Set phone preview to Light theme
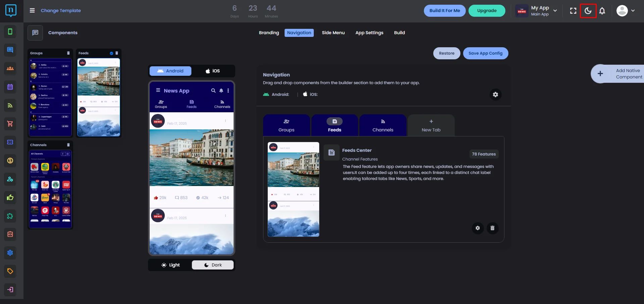The width and height of the screenshot is (644, 304). coord(170,265)
